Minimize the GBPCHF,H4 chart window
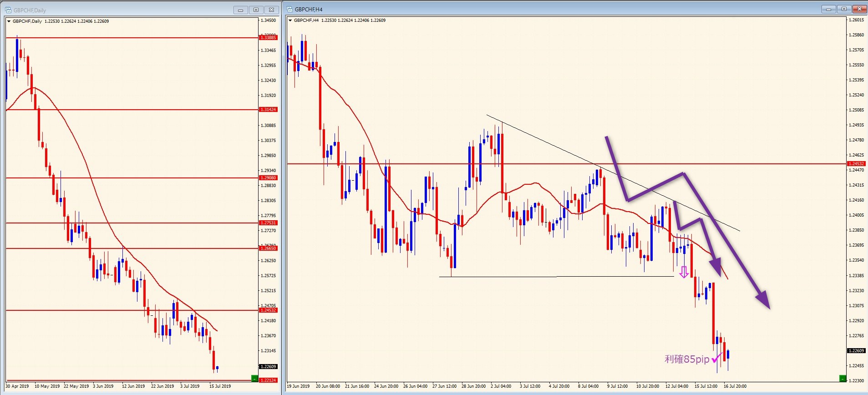 point(828,9)
